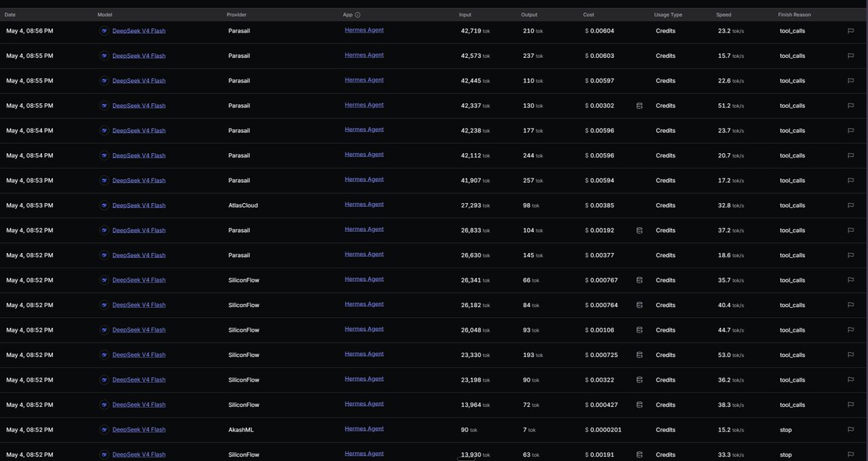Select the input value 90 tok
868x461 pixels.
(x=469, y=430)
